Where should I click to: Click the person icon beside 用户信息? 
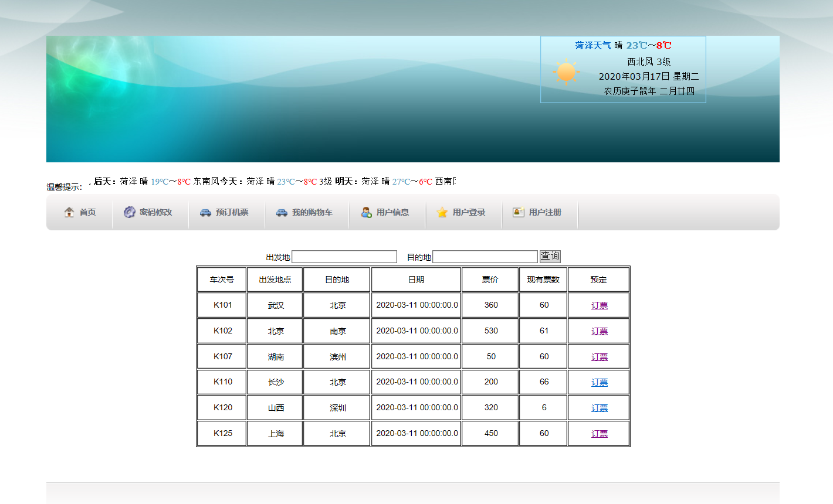coord(366,212)
